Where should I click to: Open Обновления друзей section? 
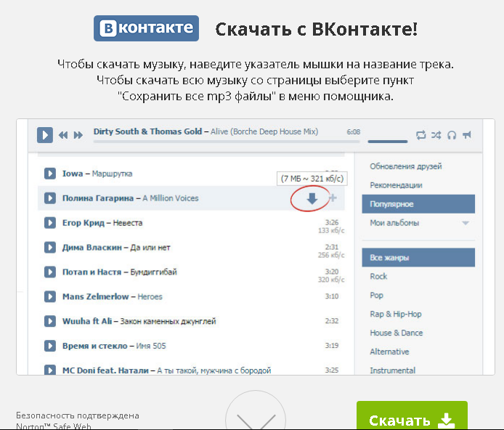click(406, 166)
